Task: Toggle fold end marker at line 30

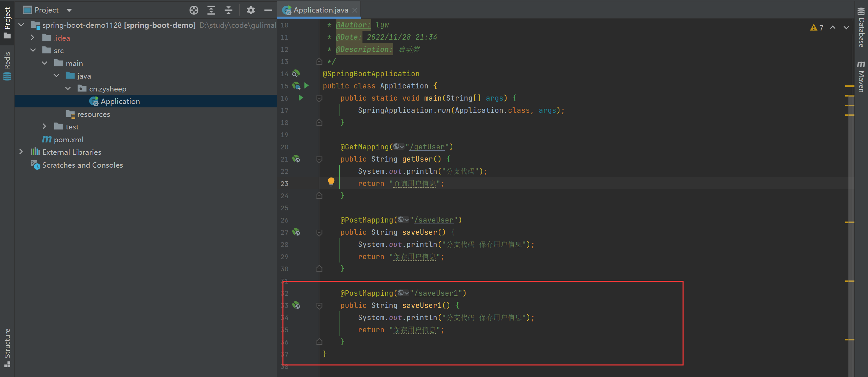Action: (x=319, y=269)
